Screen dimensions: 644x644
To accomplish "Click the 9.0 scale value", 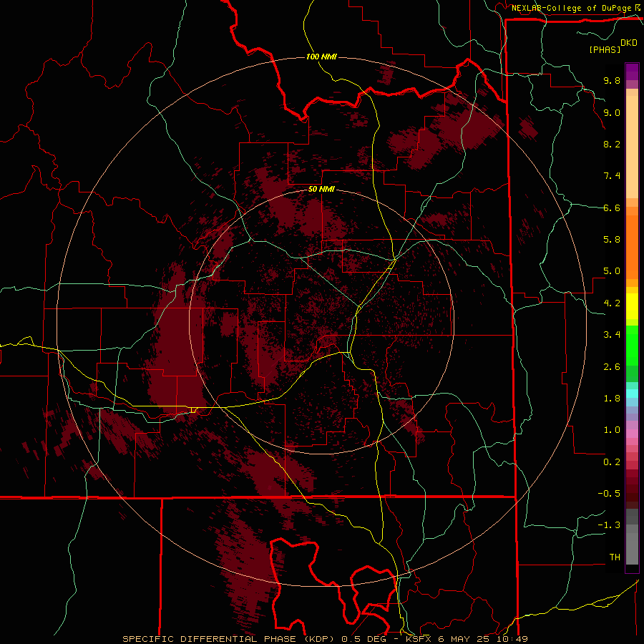I will 612,112.
